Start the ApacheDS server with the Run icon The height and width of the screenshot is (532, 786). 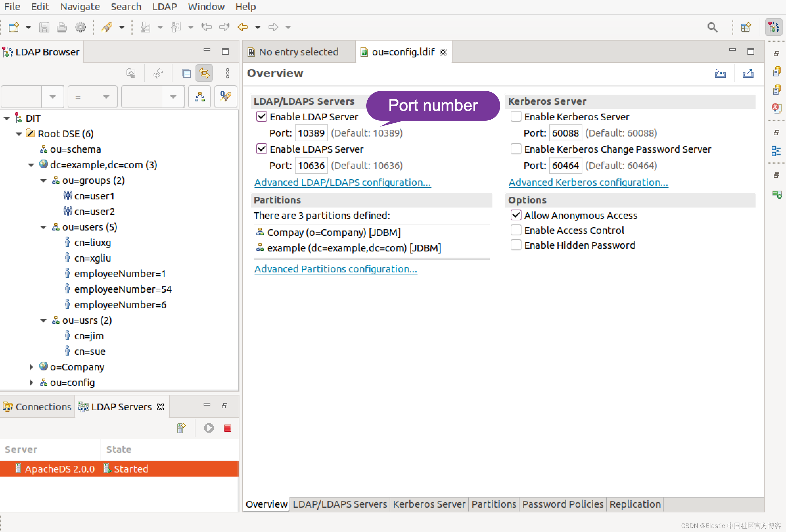209,428
